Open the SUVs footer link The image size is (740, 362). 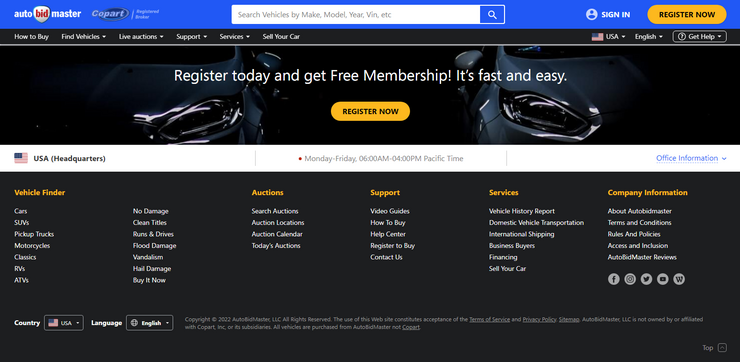(x=21, y=222)
